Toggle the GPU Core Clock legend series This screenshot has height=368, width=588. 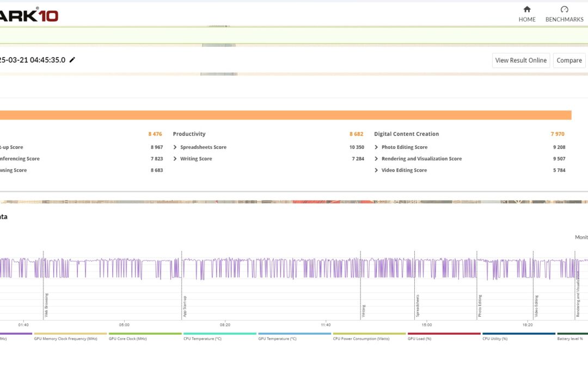(127, 339)
